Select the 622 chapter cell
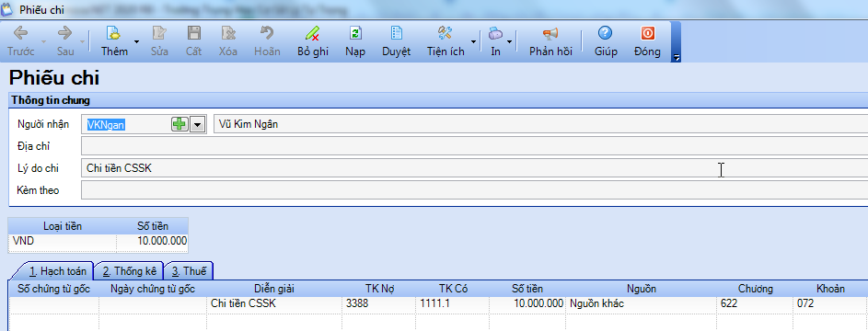 coord(756,303)
